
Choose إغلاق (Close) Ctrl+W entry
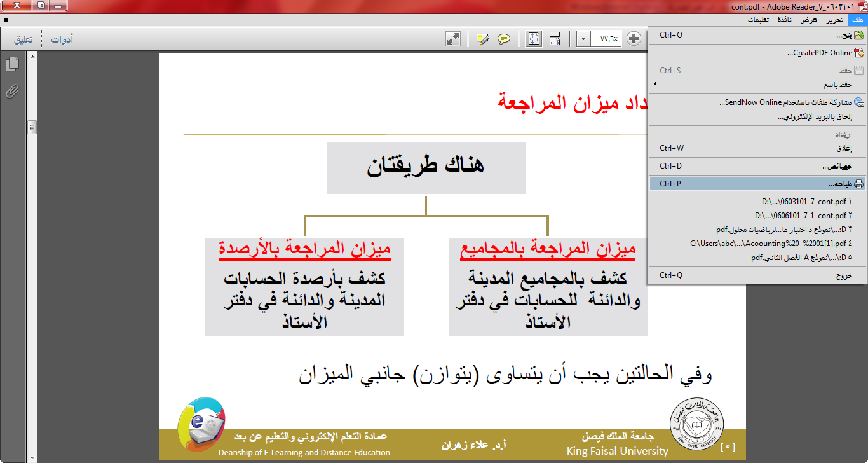pyautogui.click(x=757, y=148)
